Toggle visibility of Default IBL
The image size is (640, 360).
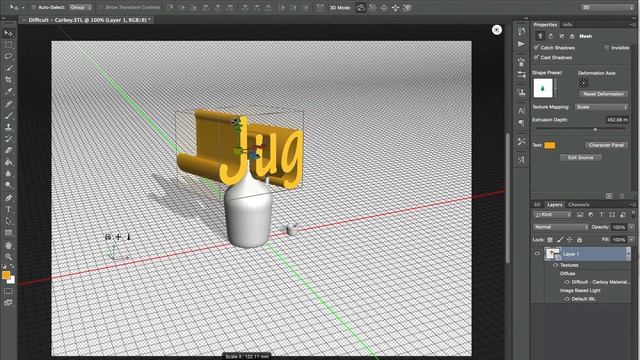coord(567,299)
